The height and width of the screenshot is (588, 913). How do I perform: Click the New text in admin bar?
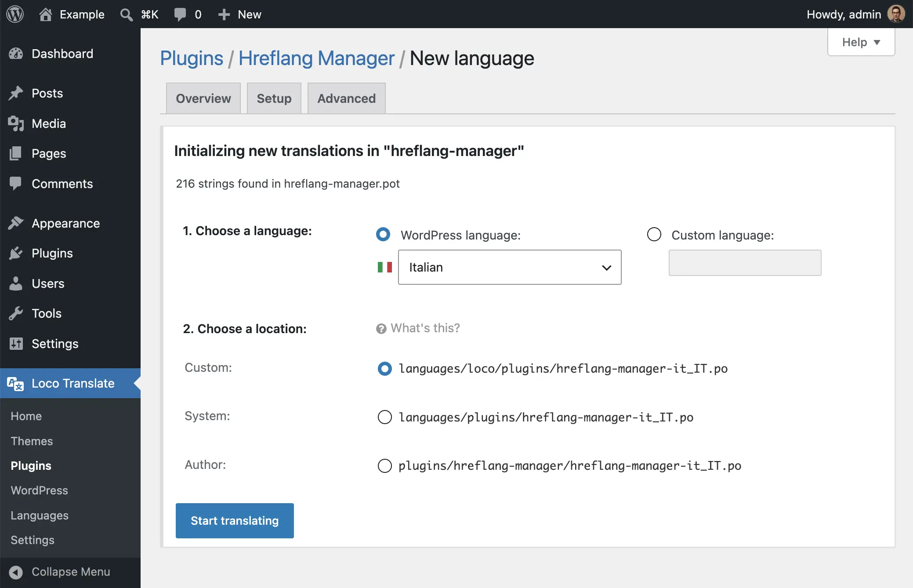coord(250,15)
